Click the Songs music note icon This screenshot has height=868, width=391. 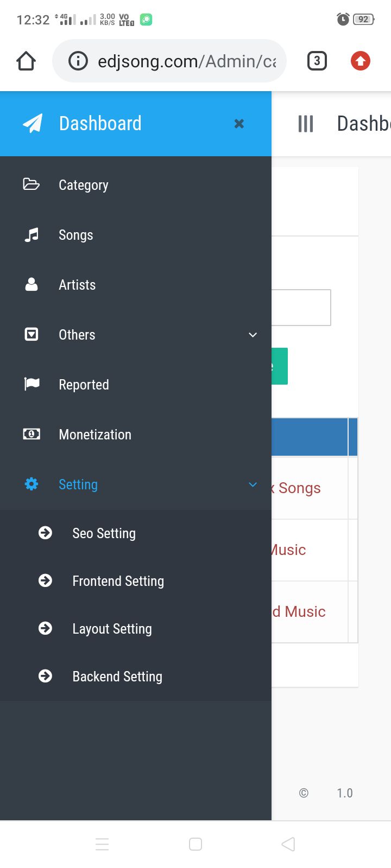click(x=31, y=235)
